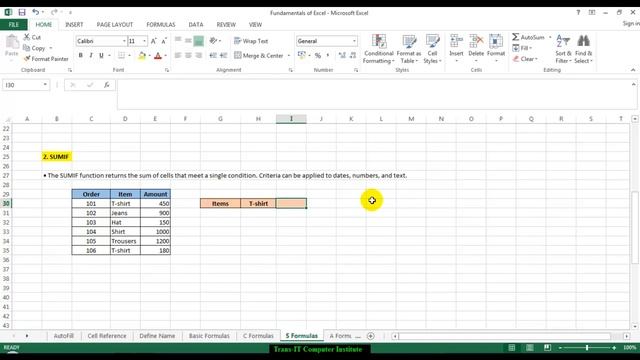This screenshot has width=640, height=360.
Task: Click the zoom slider handle
Action: click(587, 348)
